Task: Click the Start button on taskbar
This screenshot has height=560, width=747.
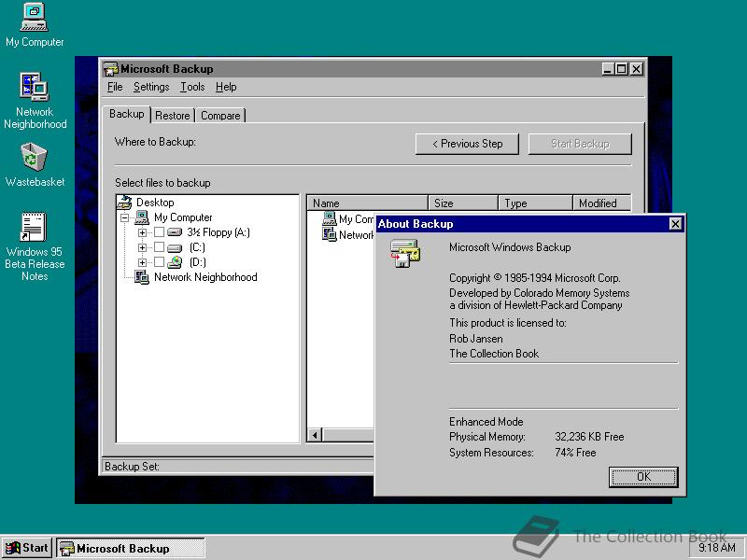Action: [27, 548]
